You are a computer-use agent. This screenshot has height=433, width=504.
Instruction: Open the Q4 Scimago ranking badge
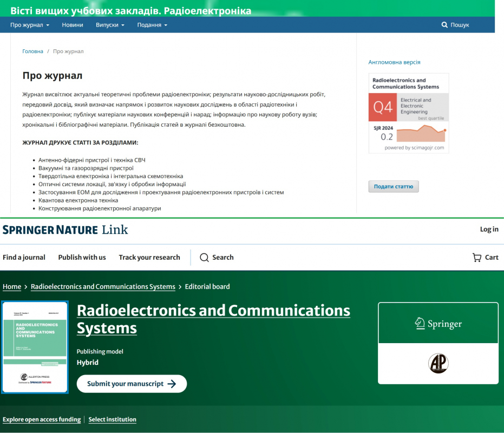pos(409,113)
